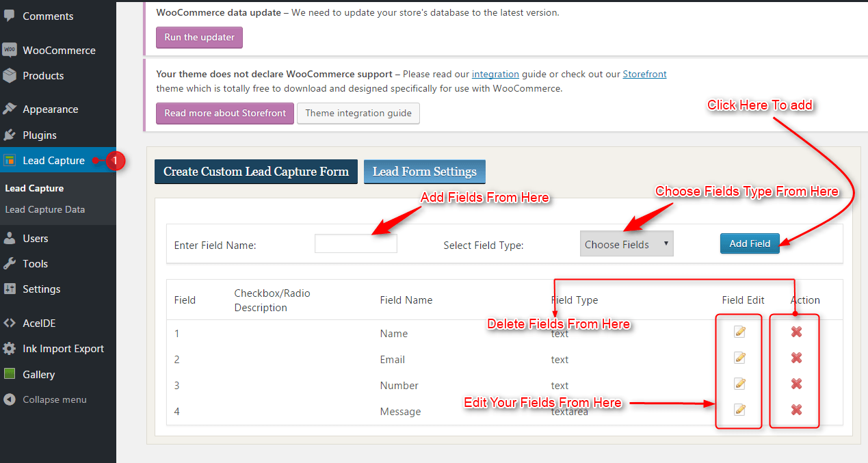Click the Checkbox/Radio Description column header

coord(272,300)
